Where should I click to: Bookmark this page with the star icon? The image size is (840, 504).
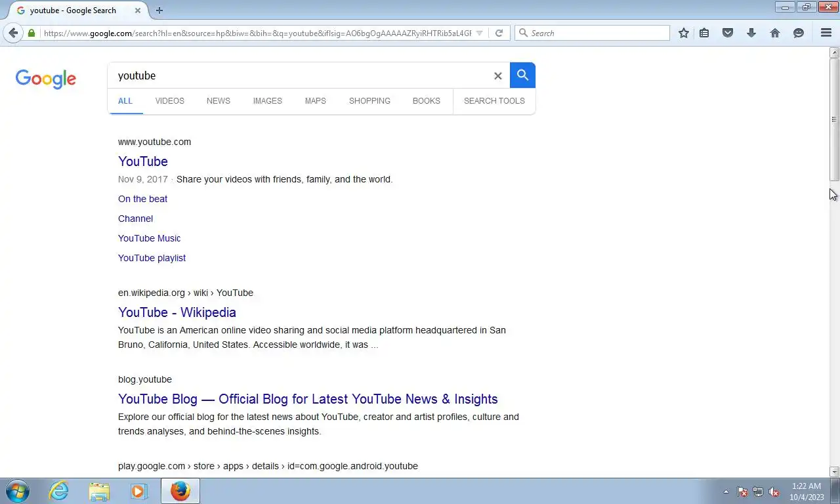684,33
